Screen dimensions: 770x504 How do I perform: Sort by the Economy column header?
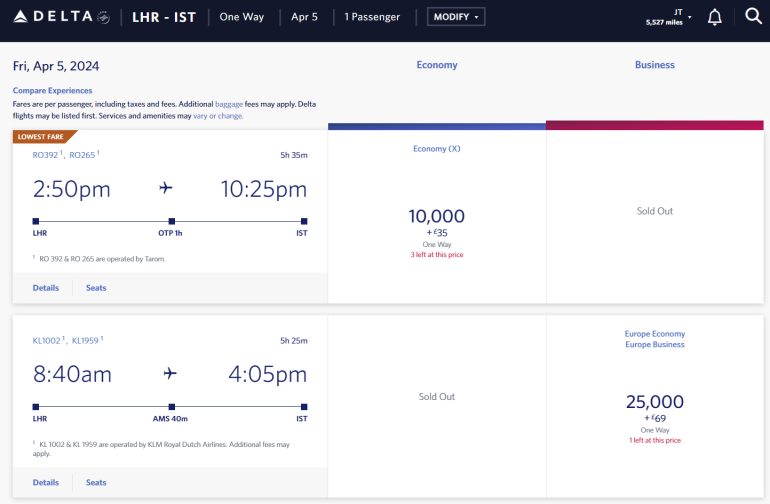coord(437,65)
